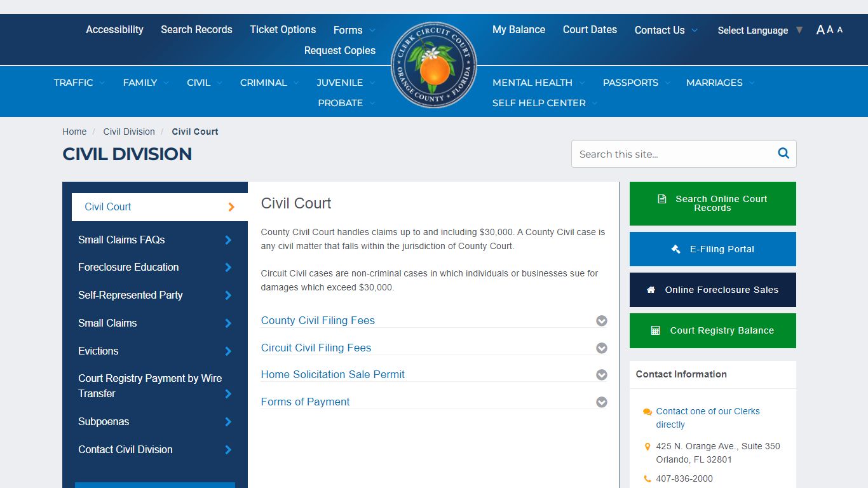The height and width of the screenshot is (488, 868).
Task: Open the Court Dates link
Action: point(590,29)
